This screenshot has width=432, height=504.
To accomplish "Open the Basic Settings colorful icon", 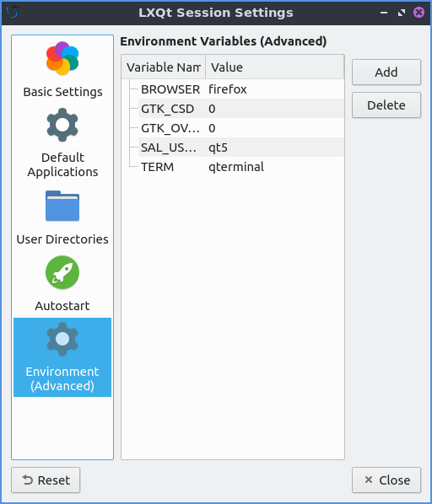I will pos(62,58).
